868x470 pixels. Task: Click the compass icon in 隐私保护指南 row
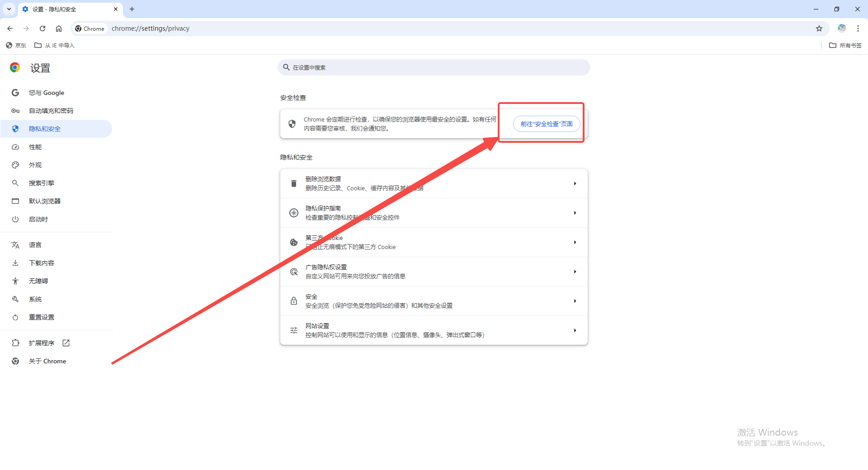[294, 213]
